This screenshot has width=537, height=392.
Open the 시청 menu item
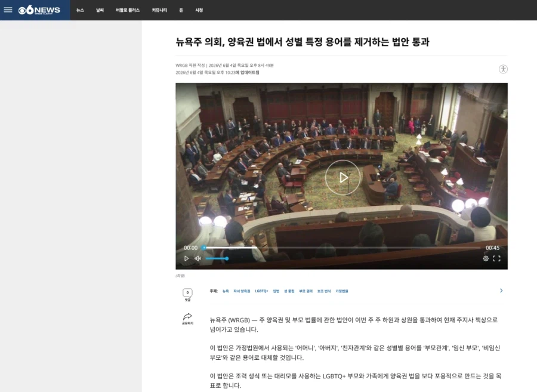[199, 10]
